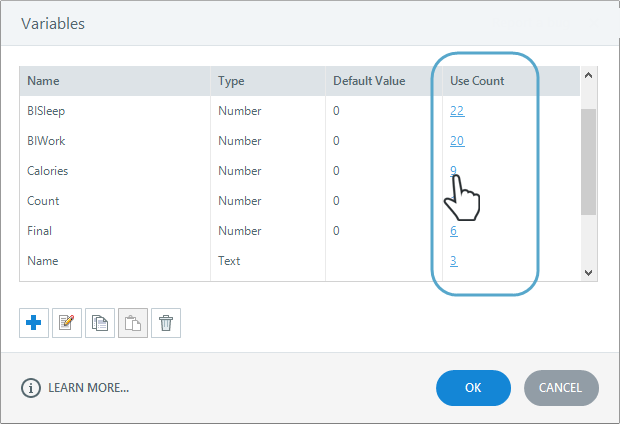Open use count 22 for BISleep
The width and height of the screenshot is (620, 424).
[x=457, y=111]
